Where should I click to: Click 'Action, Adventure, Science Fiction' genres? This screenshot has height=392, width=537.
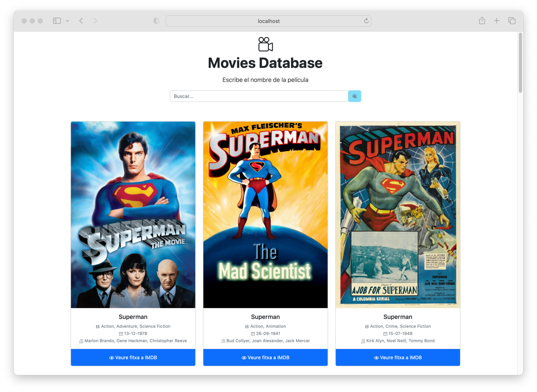(x=136, y=326)
